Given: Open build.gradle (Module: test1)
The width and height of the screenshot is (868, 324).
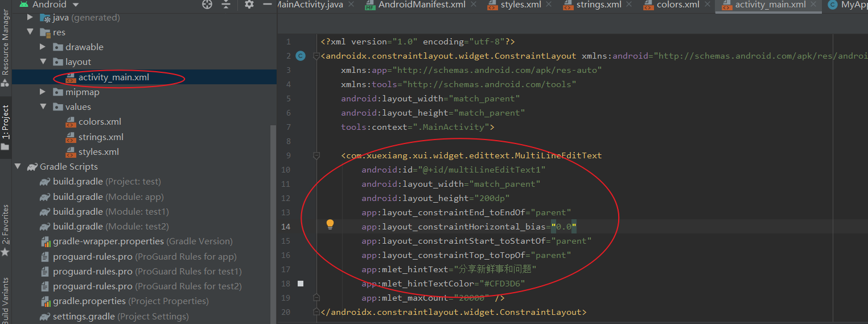Looking at the screenshot, I should (x=111, y=212).
